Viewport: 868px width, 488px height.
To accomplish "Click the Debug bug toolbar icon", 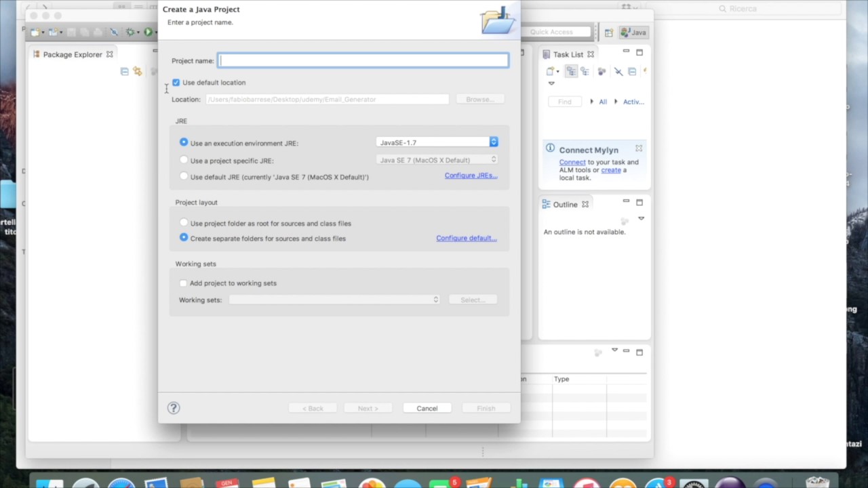I will pos(130,32).
